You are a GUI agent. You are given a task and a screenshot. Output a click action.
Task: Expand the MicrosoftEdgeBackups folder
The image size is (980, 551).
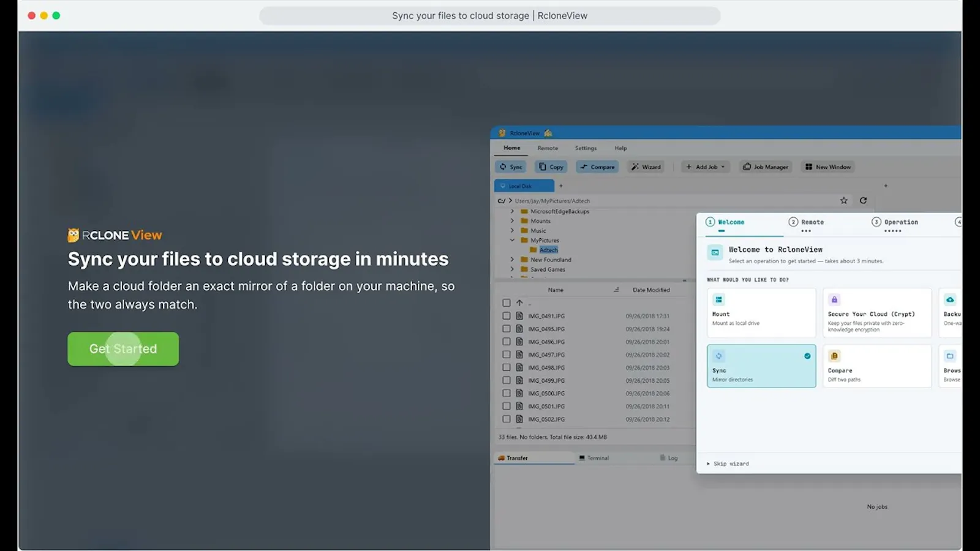(x=512, y=211)
